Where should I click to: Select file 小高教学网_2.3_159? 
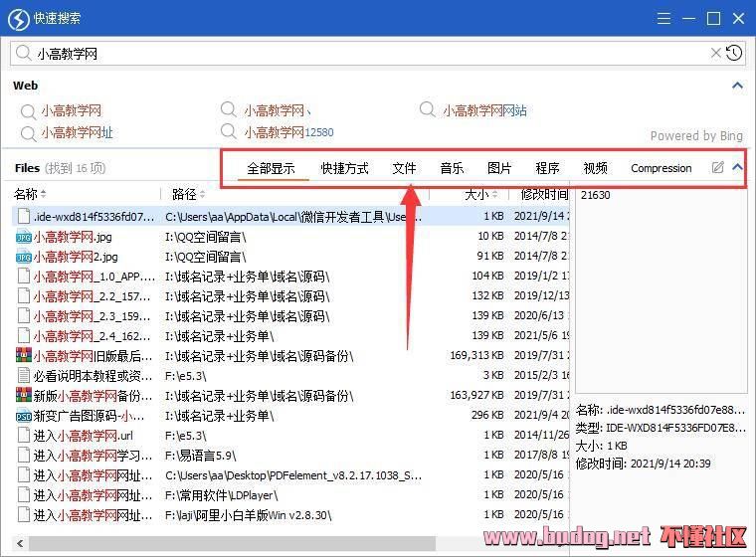click(x=93, y=316)
